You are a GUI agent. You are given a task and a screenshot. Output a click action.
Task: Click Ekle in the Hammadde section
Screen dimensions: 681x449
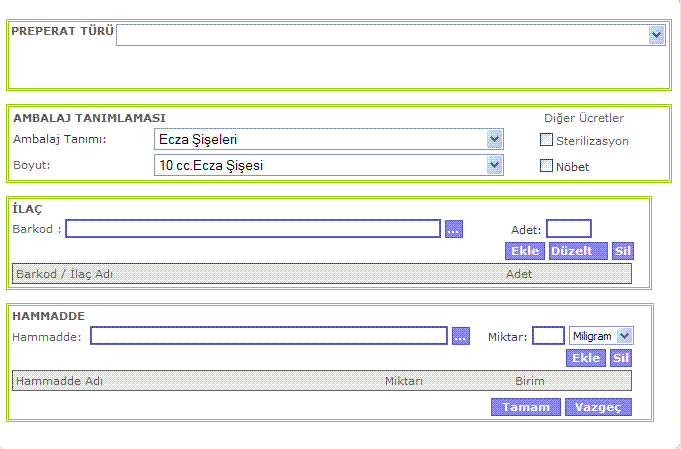(x=586, y=358)
